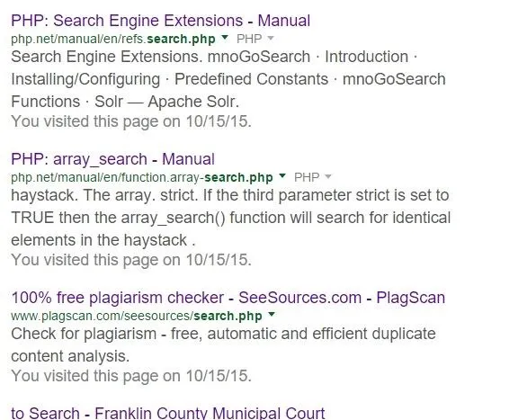Expand grey arrow next to PHP label in array_search result
The image size is (527, 420).
[328, 176]
